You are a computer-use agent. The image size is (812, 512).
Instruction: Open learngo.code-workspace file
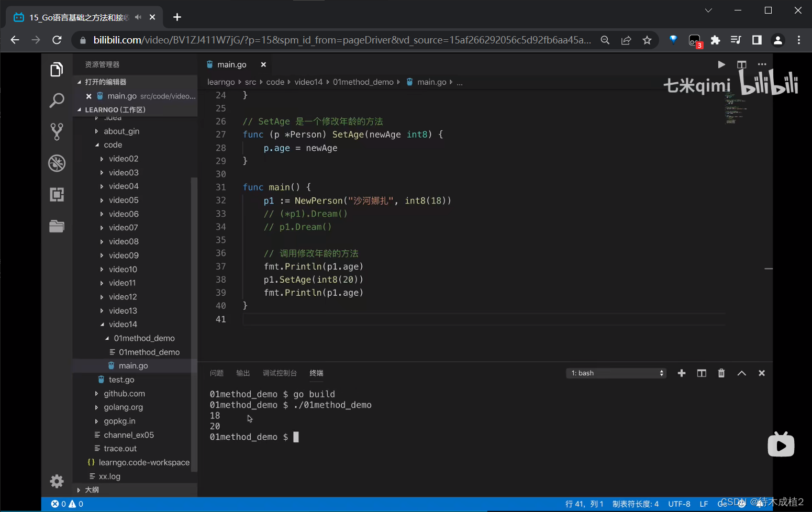pyautogui.click(x=144, y=462)
